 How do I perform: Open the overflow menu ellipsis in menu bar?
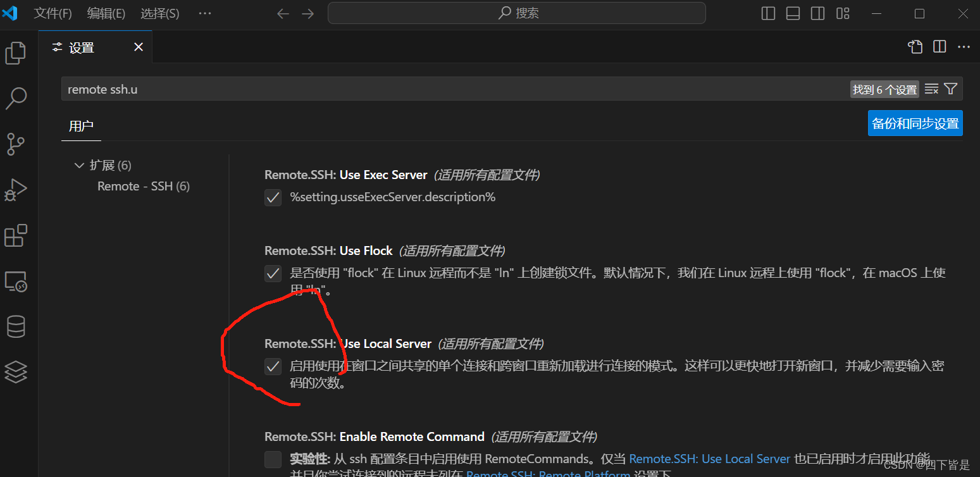coord(205,13)
